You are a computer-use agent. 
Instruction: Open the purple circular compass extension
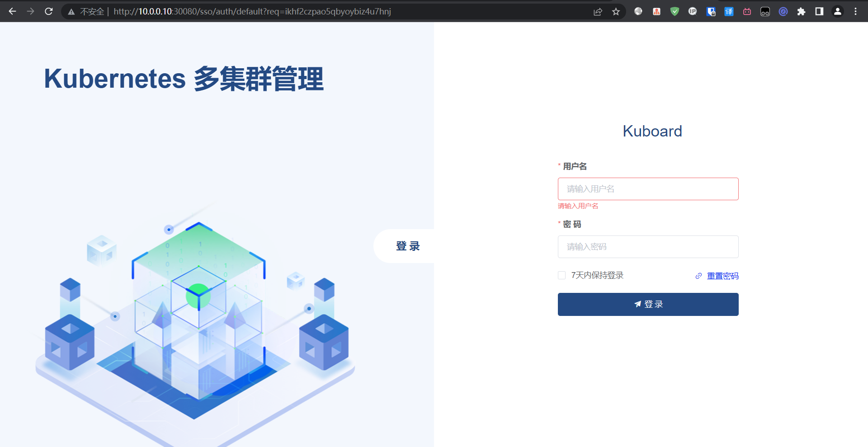coord(783,11)
